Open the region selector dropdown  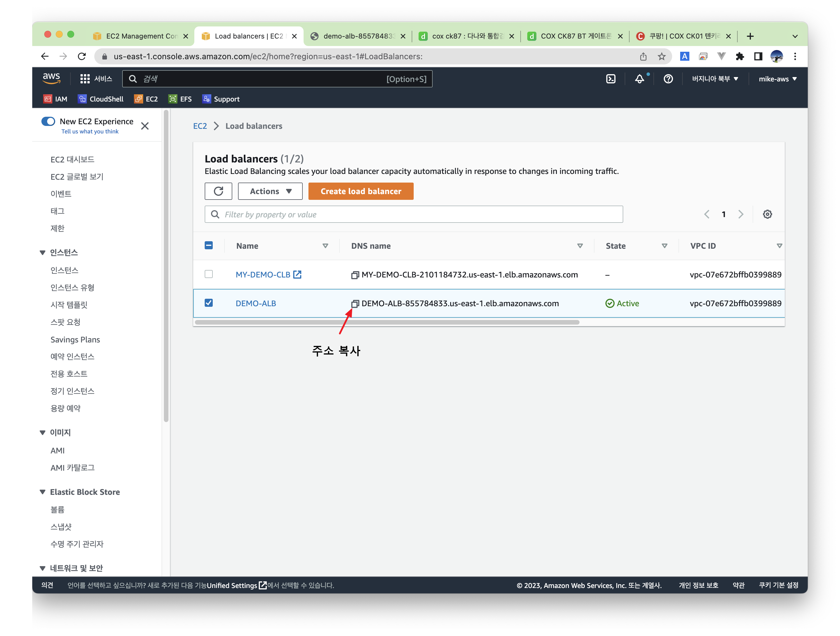point(715,79)
